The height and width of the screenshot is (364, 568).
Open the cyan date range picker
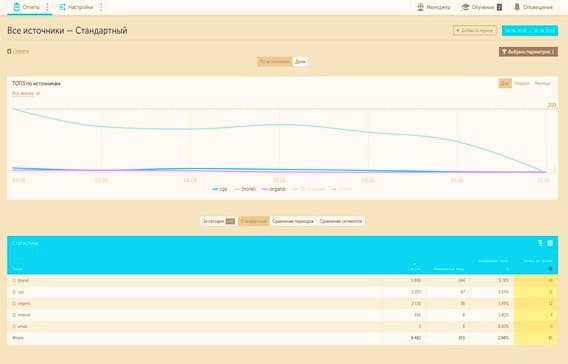[x=530, y=30]
